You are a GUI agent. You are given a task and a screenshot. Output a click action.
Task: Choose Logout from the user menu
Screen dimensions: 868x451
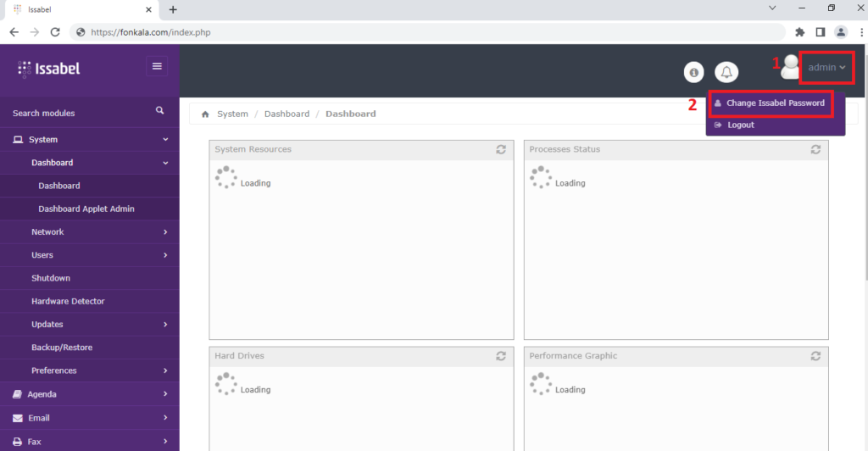click(x=740, y=125)
